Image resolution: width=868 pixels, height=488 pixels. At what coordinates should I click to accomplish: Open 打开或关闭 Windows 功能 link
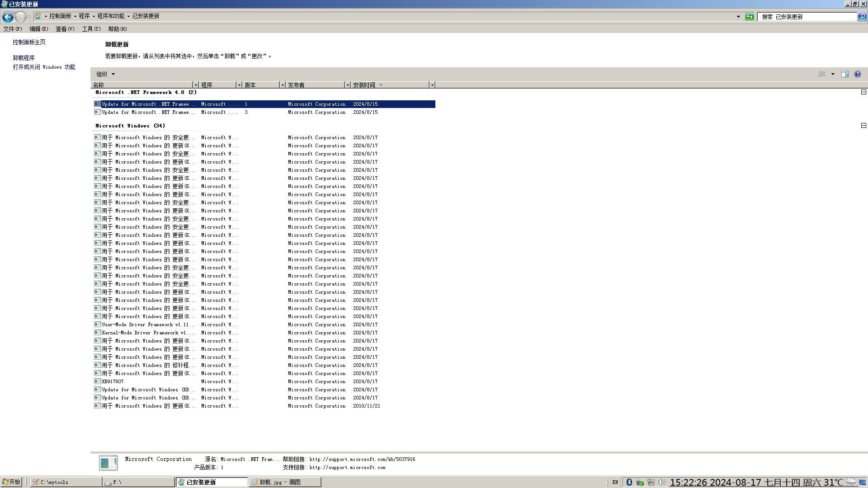click(44, 67)
